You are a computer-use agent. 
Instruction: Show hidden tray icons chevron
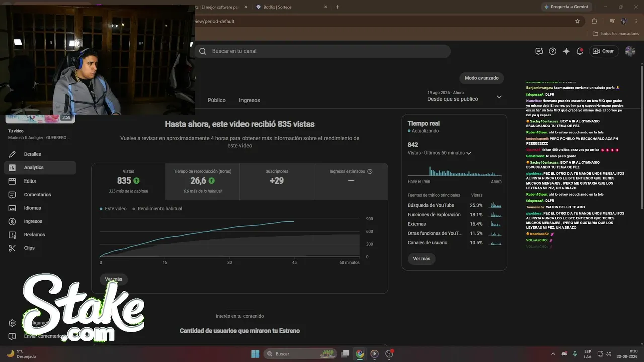coord(553,354)
